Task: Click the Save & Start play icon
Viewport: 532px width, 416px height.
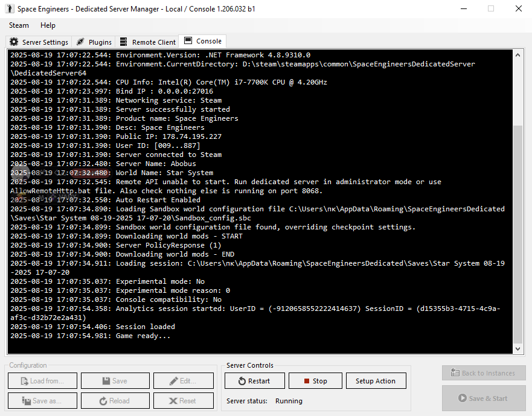Action: click(x=463, y=398)
